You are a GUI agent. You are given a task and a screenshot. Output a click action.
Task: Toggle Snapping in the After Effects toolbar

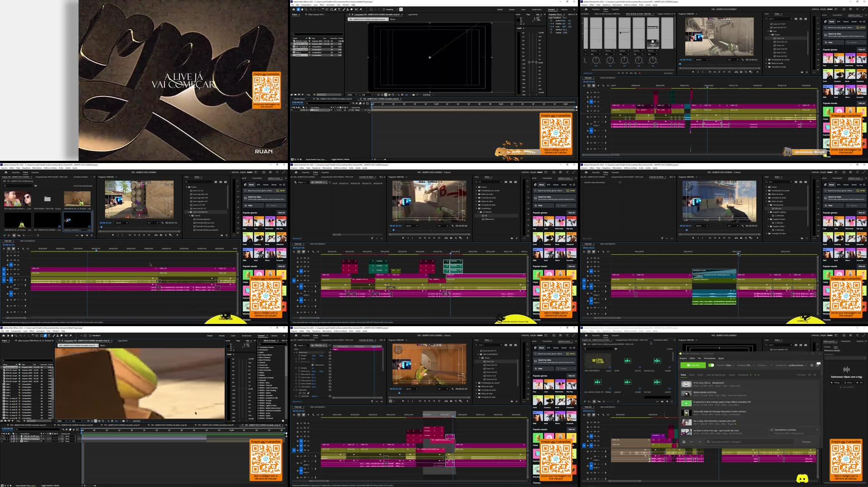tap(383, 9)
